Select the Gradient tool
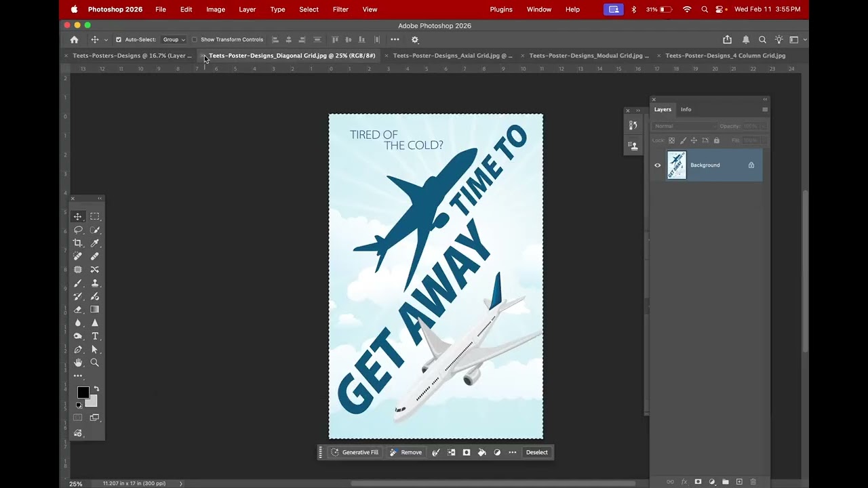 pos(95,310)
